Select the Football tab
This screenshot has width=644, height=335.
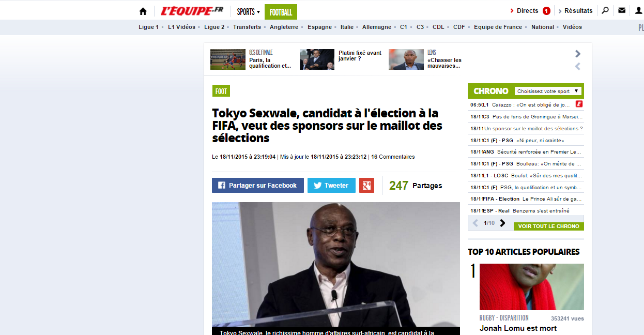[281, 12]
